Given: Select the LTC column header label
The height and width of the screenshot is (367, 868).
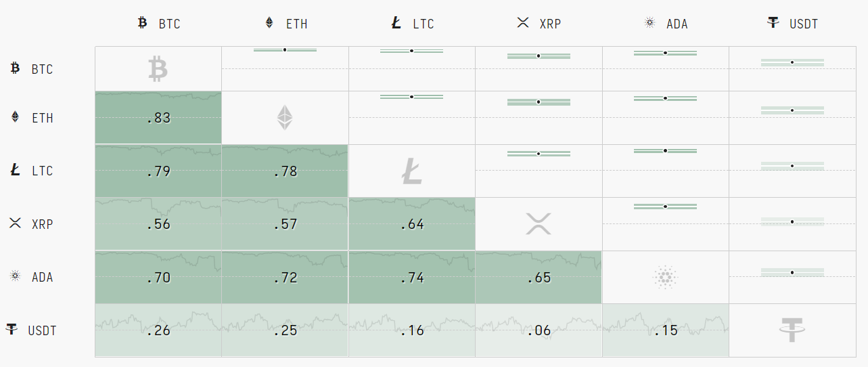Looking at the screenshot, I should click(423, 24).
